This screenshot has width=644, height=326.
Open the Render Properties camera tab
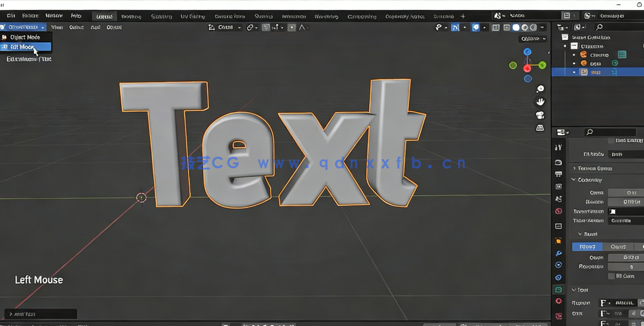[x=559, y=162]
